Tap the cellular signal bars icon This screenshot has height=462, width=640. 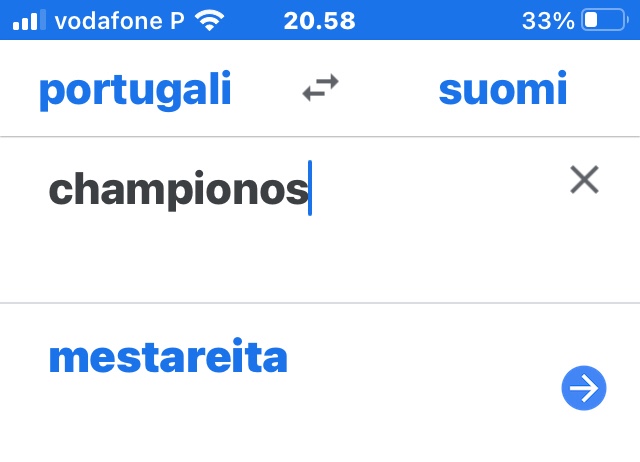(x=29, y=20)
